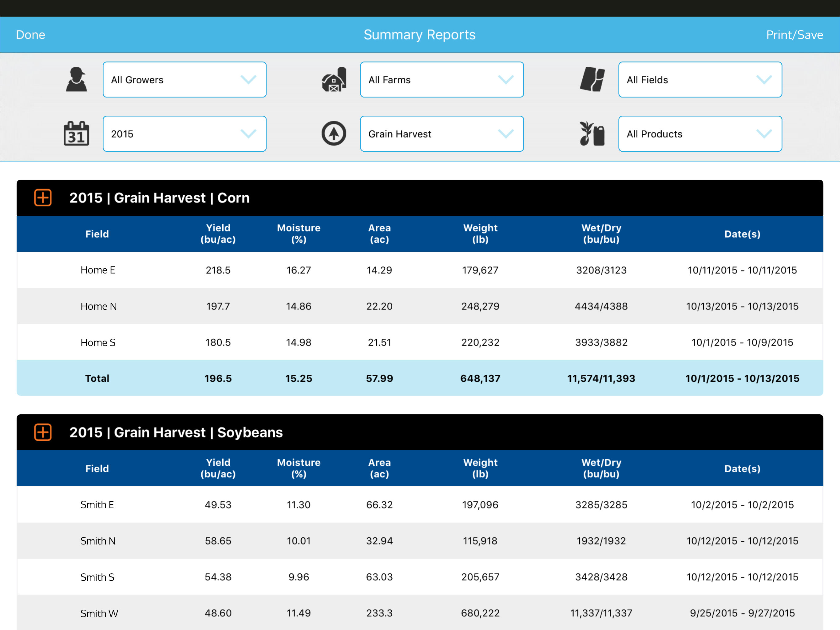
Task: Click Home E yield value 218.5
Action: pos(218,270)
